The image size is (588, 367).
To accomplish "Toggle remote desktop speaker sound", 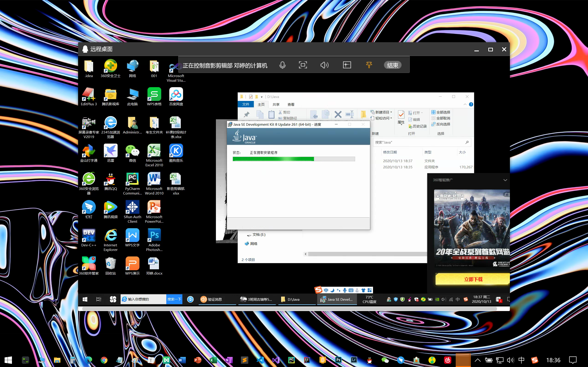I will pyautogui.click(x=324, y=65).
